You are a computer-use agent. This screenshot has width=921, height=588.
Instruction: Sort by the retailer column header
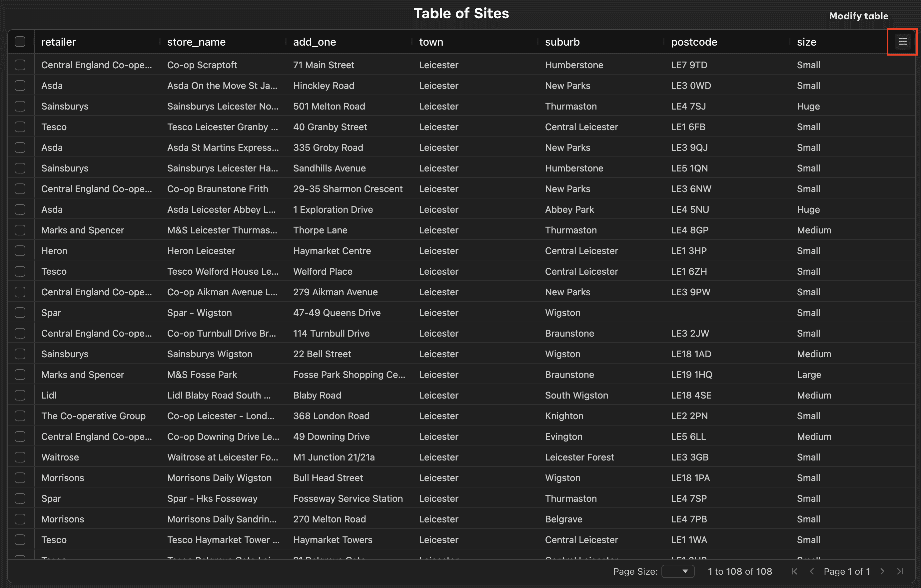pyautogui.click(x=59, y=42)
